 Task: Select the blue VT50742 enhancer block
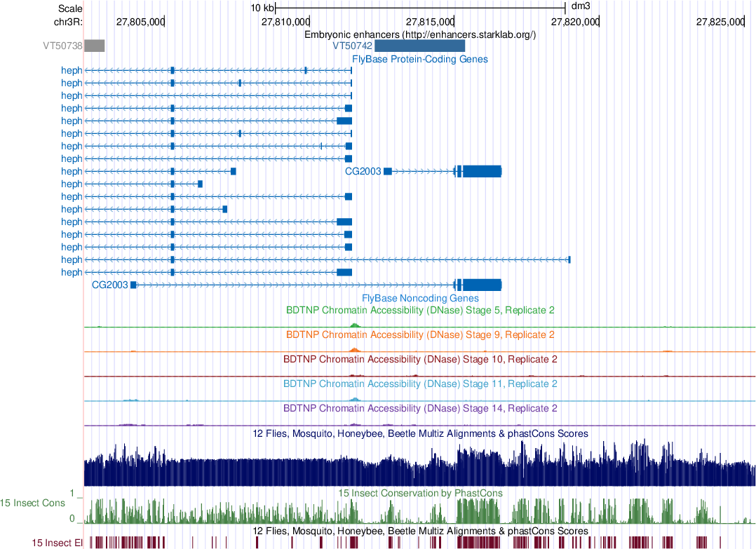(x=419, y=46)
